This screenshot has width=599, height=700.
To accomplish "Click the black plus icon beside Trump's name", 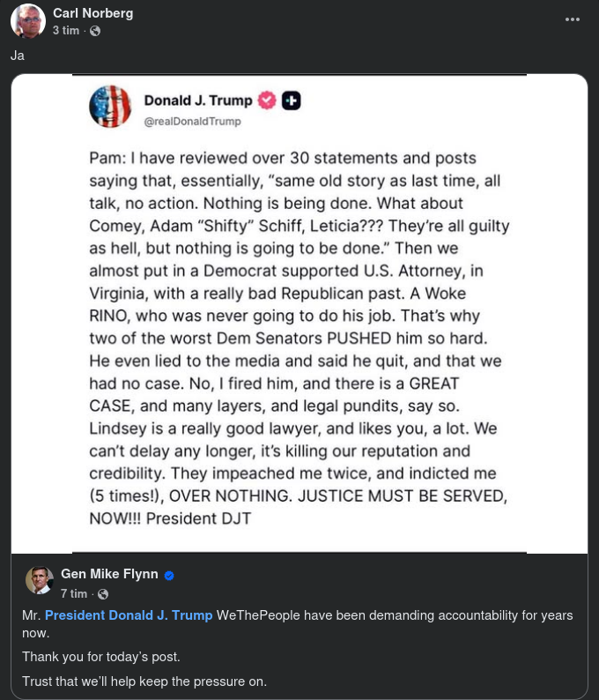I will coord(292,101).
